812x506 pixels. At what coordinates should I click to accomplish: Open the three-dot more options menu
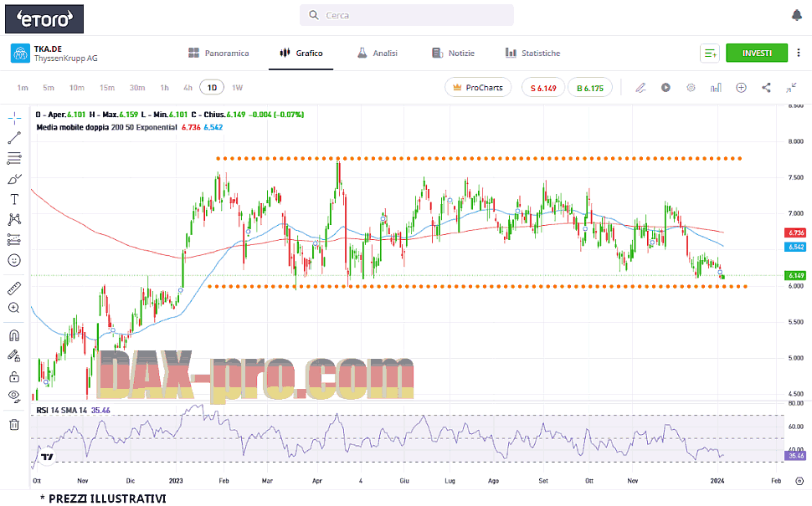(x=799, y=53)
